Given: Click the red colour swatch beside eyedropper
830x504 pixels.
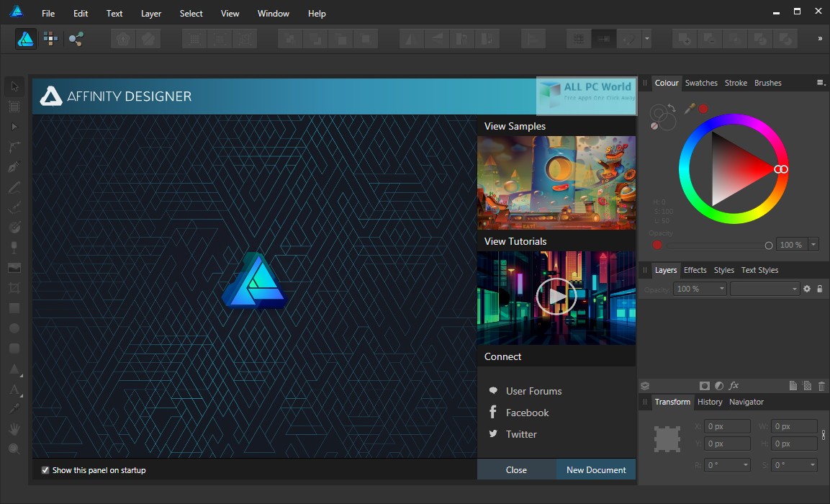Looking at the screenshot, I should (703, 109).
